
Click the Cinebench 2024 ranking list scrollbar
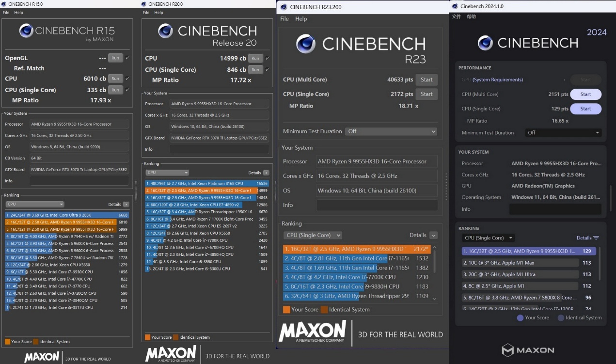coord(600,265)
